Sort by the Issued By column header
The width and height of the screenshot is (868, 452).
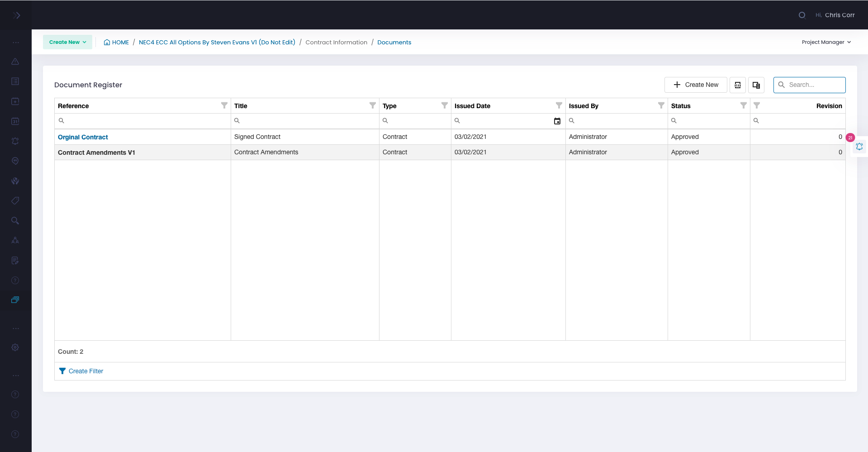tap(583, 106)
